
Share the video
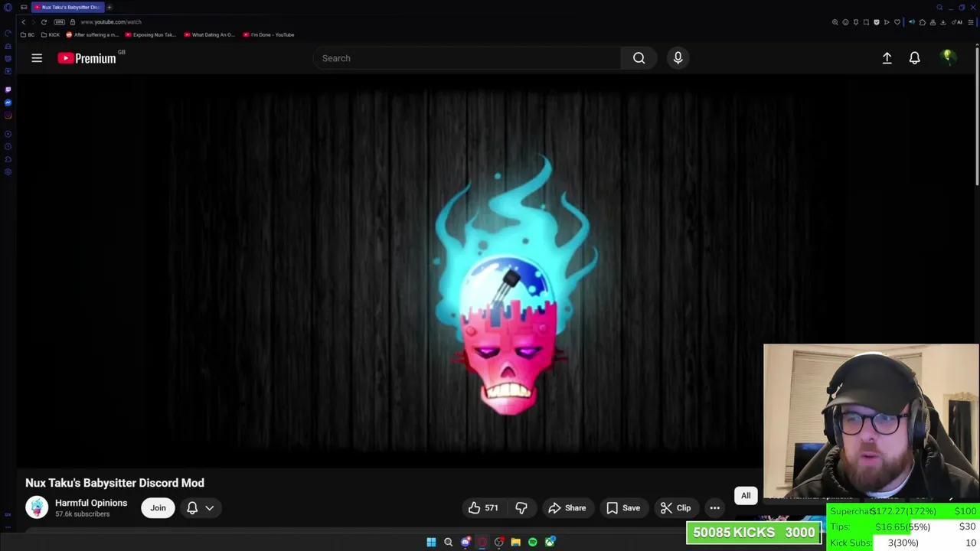click(567, 508)
